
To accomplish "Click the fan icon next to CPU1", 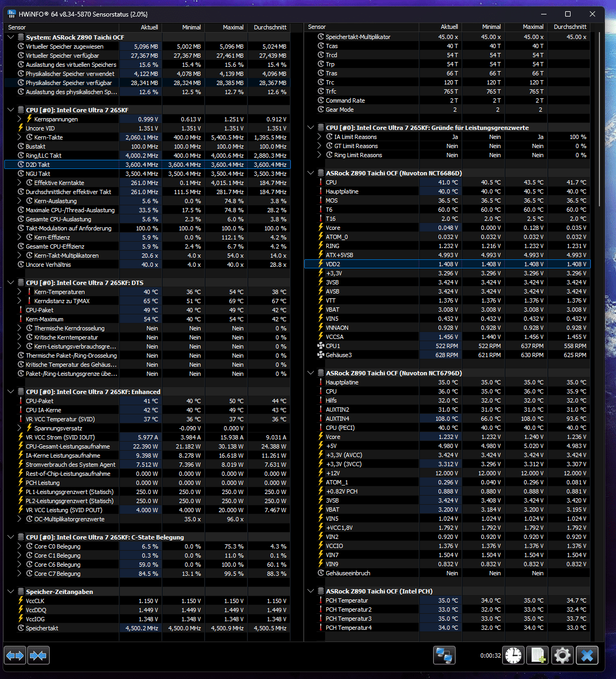I will click(321, 346).
